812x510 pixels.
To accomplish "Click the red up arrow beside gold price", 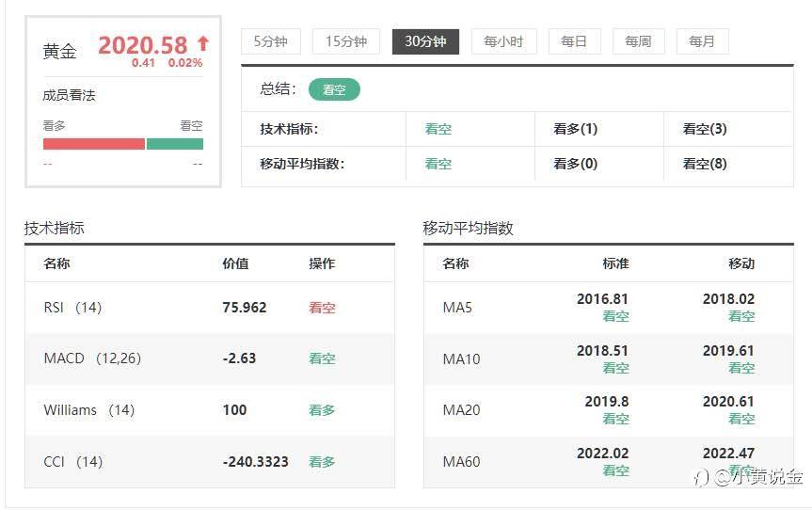I will [x=203, y=43].
